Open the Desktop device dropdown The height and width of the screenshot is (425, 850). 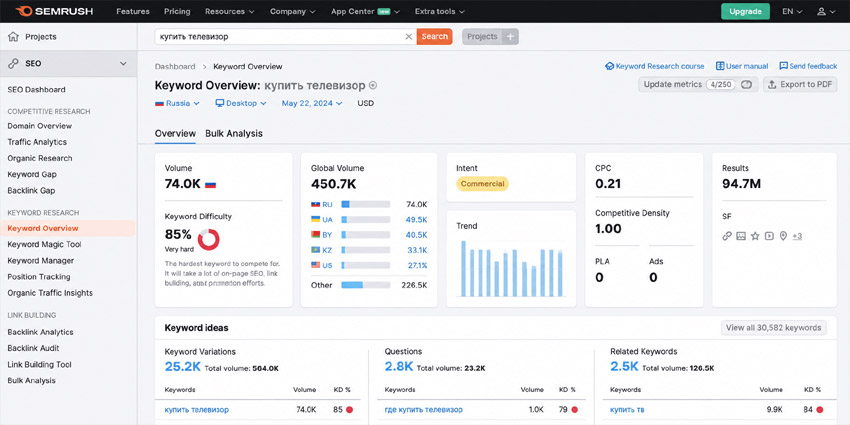point(241,103)
